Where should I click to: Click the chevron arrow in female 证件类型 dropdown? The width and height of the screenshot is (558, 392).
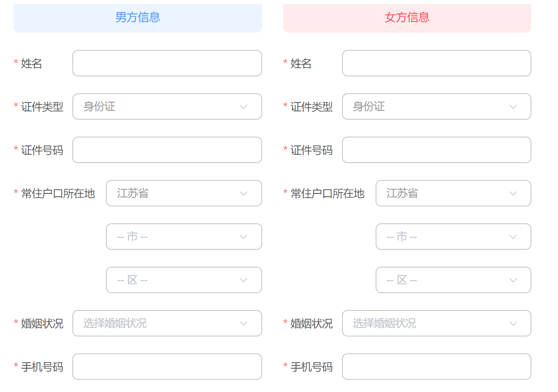click(513, 107)
